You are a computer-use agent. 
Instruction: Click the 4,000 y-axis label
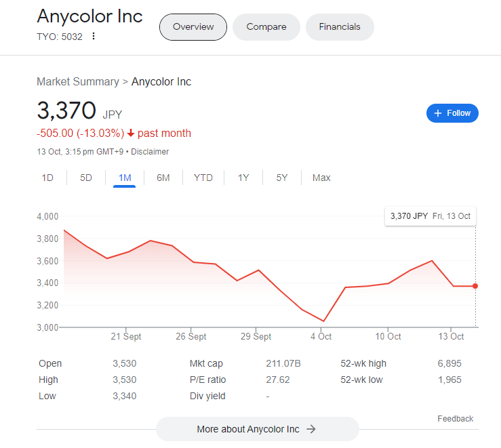click(47, 216)
